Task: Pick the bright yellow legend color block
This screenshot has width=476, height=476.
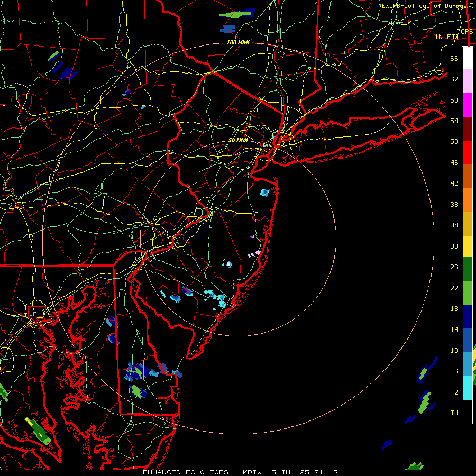Action: click(467, 246)
